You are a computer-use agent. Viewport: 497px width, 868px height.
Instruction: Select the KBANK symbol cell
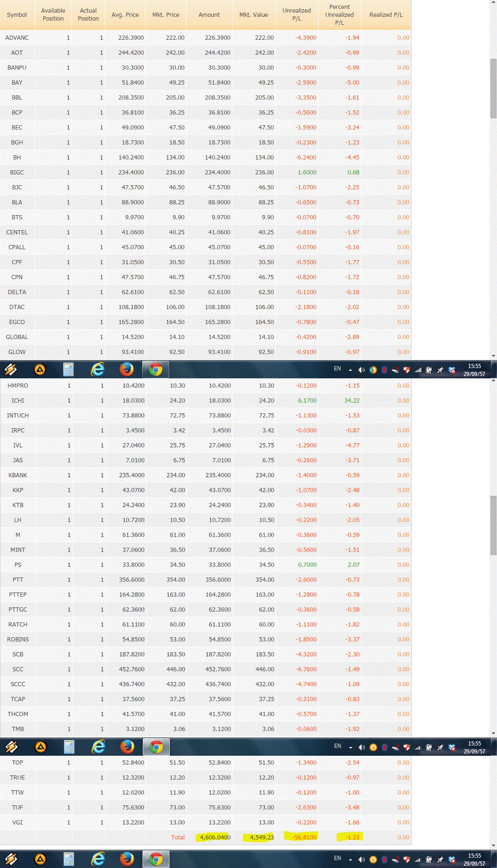point(18,475)
